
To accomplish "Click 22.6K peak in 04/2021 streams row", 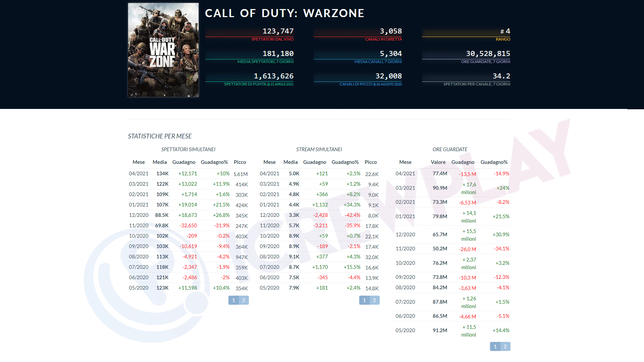I will click(x=372, y=174).
